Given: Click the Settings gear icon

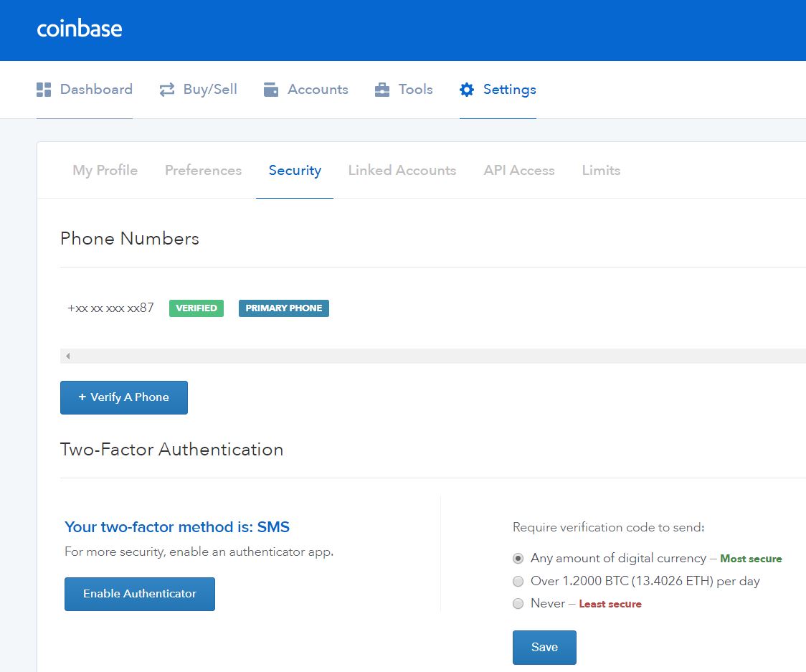Looking at the screenshot, I should 467,90.
